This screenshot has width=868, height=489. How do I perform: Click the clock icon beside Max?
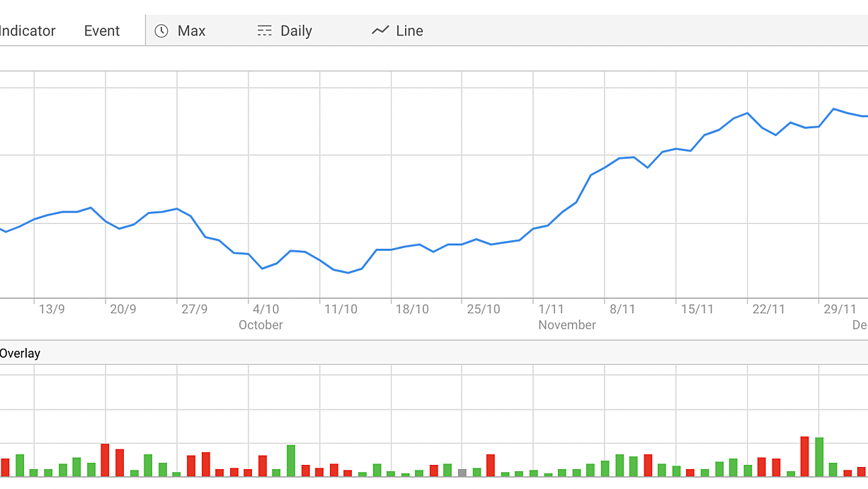click(161, 30)
